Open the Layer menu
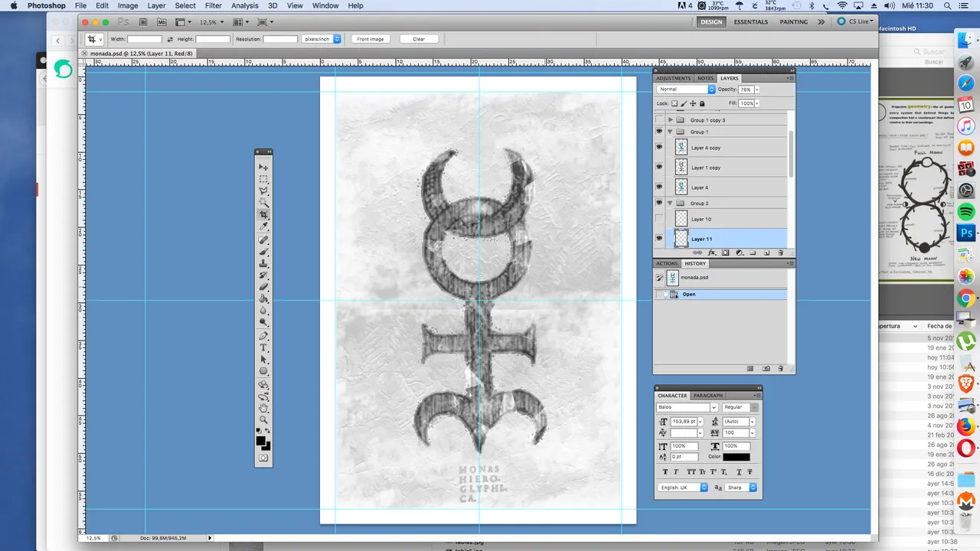The image size is (980, 551). click(156, 5)
